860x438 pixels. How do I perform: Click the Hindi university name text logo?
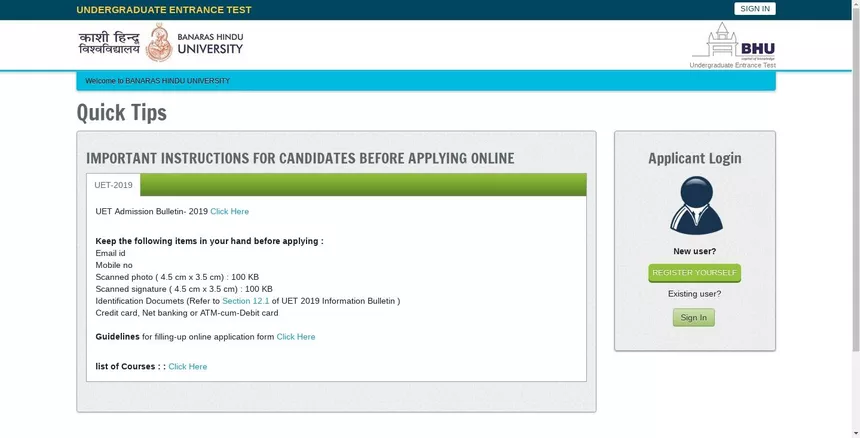tap(109, 43)
